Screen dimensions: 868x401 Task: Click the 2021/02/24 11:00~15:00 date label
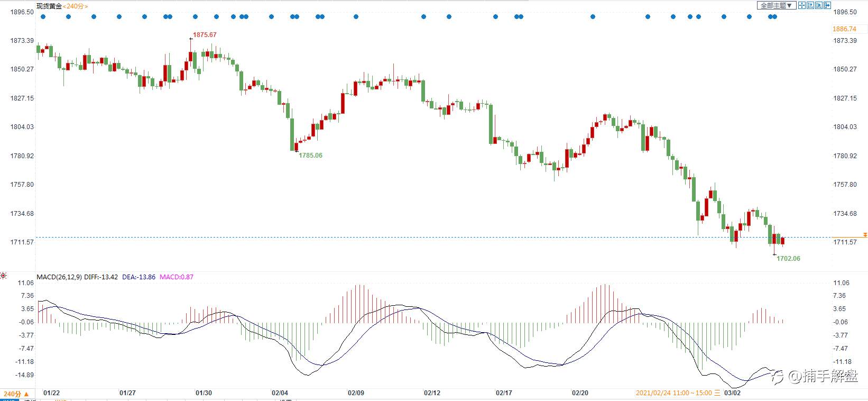click(x=673, y=393)
